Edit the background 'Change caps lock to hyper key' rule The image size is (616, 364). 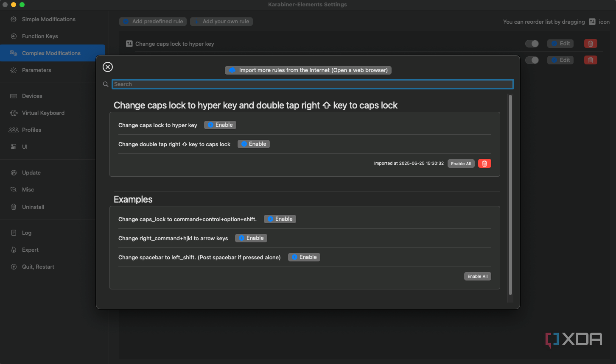[560, 44]
